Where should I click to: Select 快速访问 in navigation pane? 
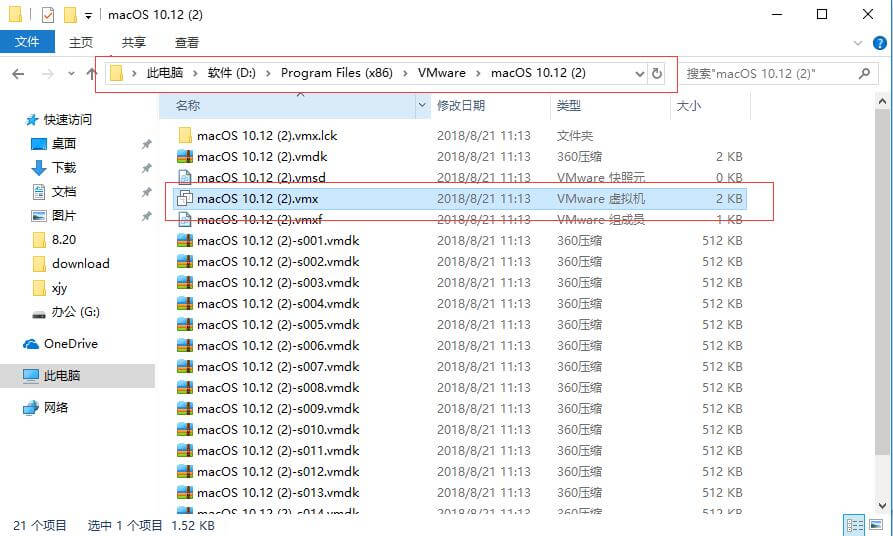click(x=67, y=120)
